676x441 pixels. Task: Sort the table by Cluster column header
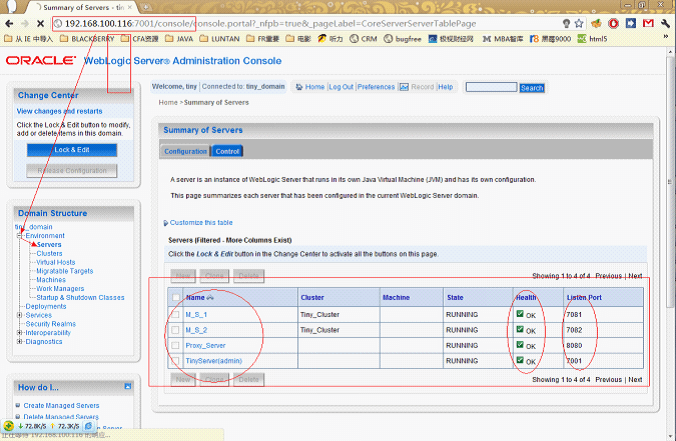[x=312, y=297]
